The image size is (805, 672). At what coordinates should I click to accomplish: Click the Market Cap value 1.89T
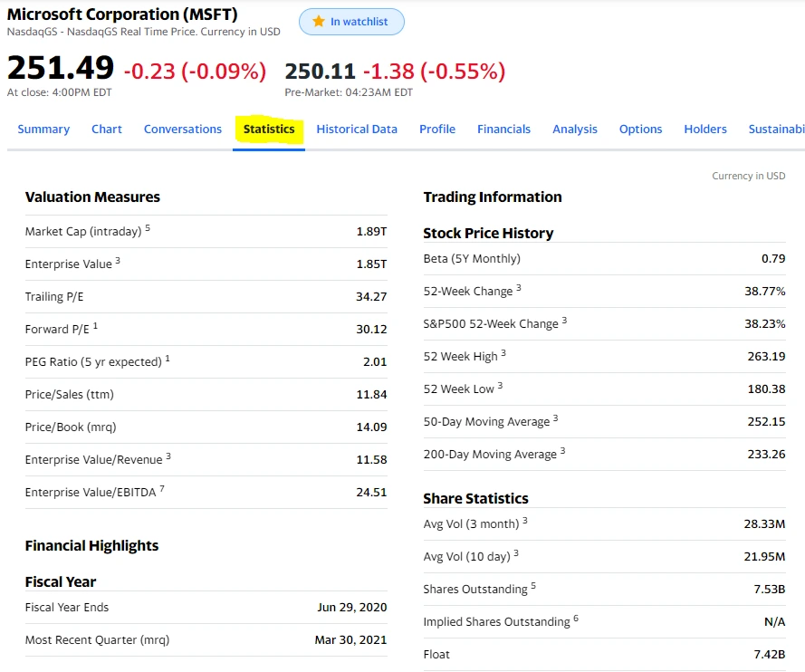pyautogui.click(x=371, y=232)
